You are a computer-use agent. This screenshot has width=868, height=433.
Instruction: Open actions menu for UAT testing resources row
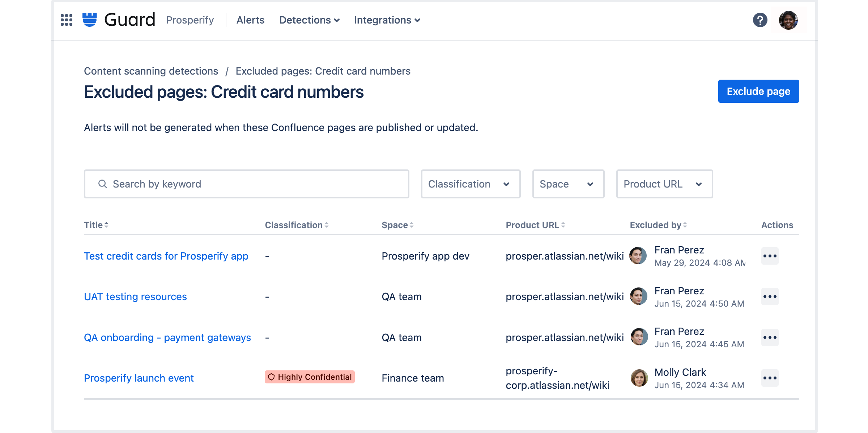pyautogui.click(x=770, y=297)
